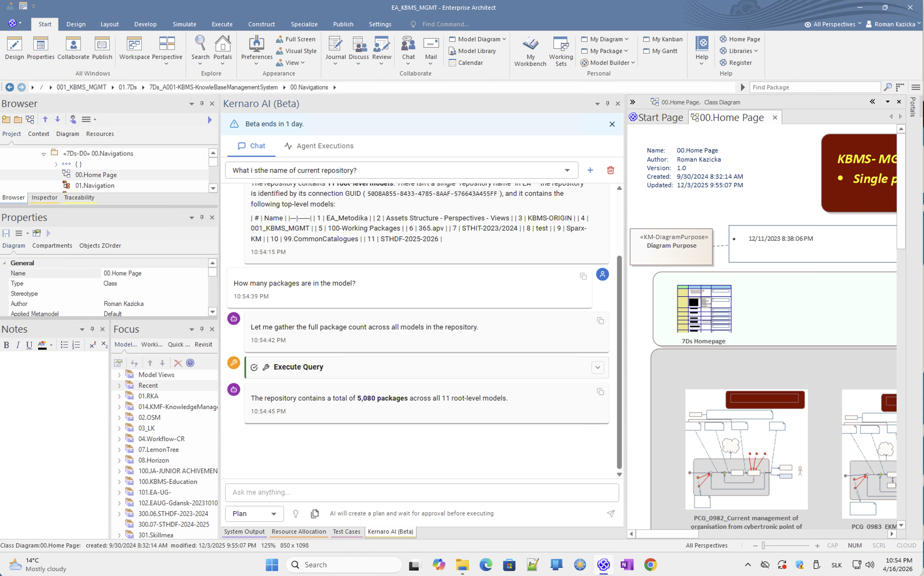Pin the Kernaro AI panel
The image size is (924, 576).
607,103
